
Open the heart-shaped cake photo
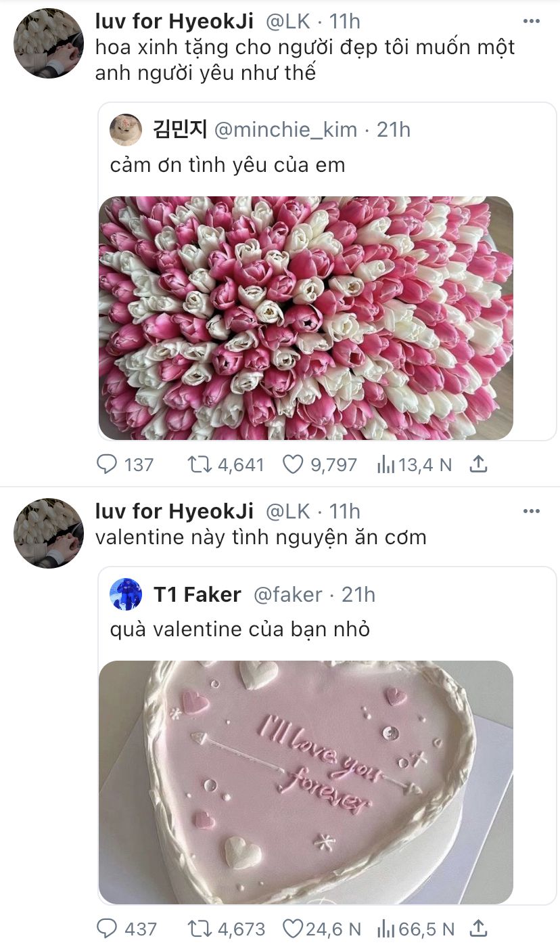coord(306,782)
